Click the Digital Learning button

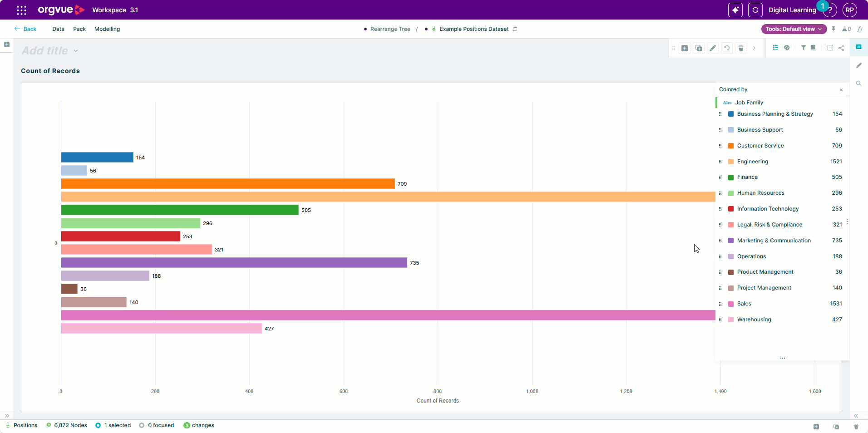[792, 10]
